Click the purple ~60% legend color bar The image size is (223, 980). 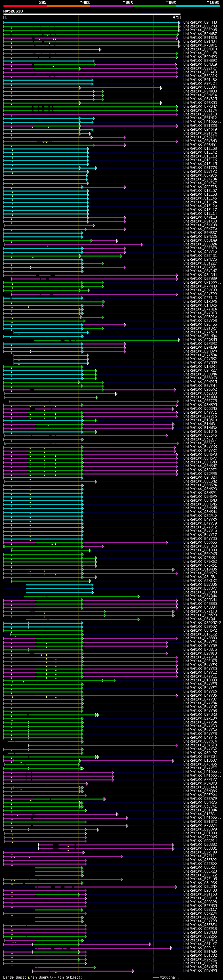tap(111, 6)
